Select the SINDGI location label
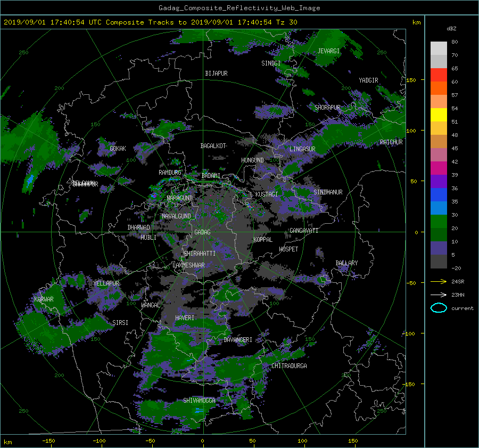Viewport: 479px width, 448px height. coord(271,63)
